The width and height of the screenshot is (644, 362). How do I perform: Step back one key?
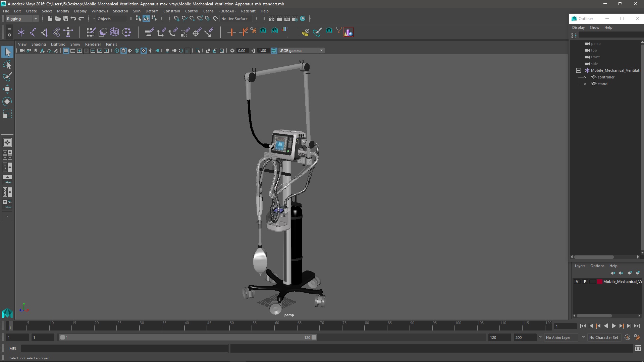(x=598, y=326)
